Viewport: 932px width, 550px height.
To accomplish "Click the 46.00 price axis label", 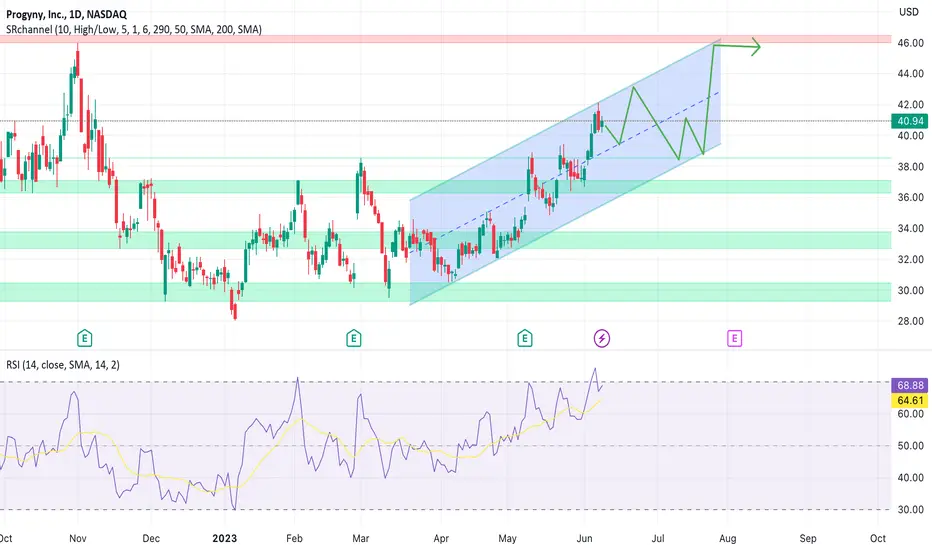I will click(910, 43).
